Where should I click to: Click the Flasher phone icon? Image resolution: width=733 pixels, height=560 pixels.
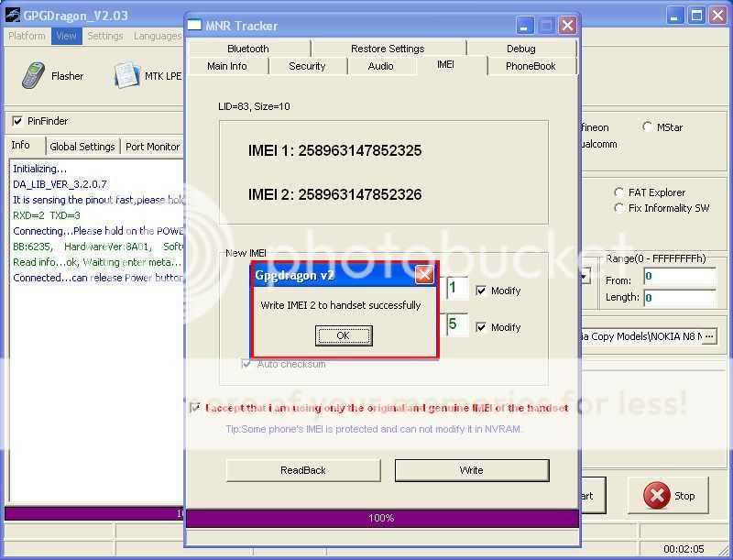pyautogui.click(x=34, y=75)
